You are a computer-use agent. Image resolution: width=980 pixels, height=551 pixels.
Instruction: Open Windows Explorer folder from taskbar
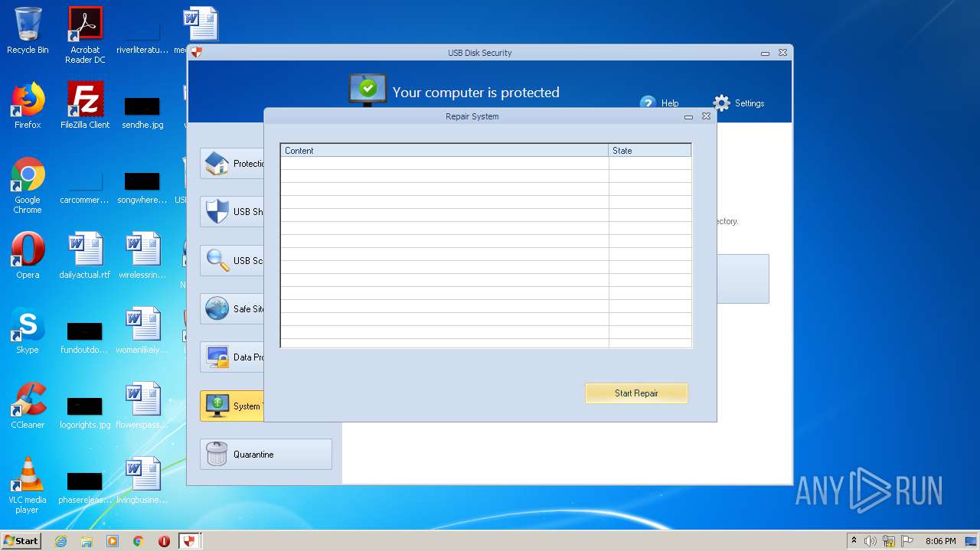click(87, 541)
